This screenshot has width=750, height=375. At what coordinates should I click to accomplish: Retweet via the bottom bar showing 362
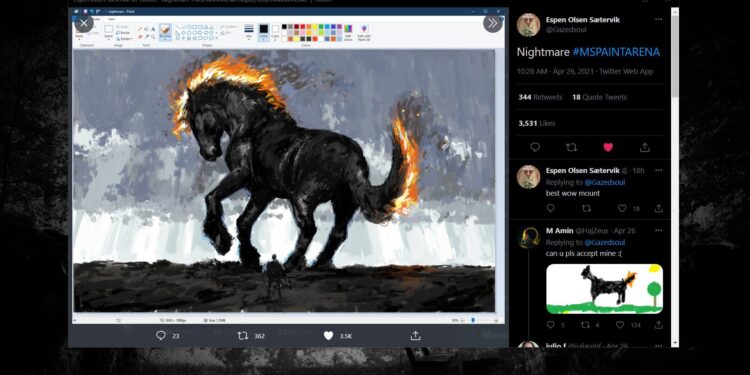click(243, 336)
